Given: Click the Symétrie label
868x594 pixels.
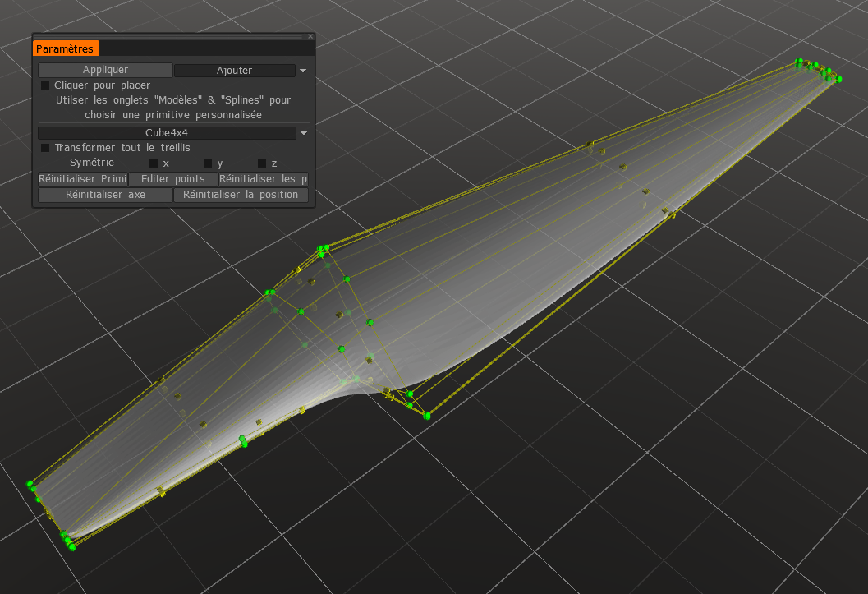Looking at the screenshot, I should pyautogui.click(x=92, y=163).
